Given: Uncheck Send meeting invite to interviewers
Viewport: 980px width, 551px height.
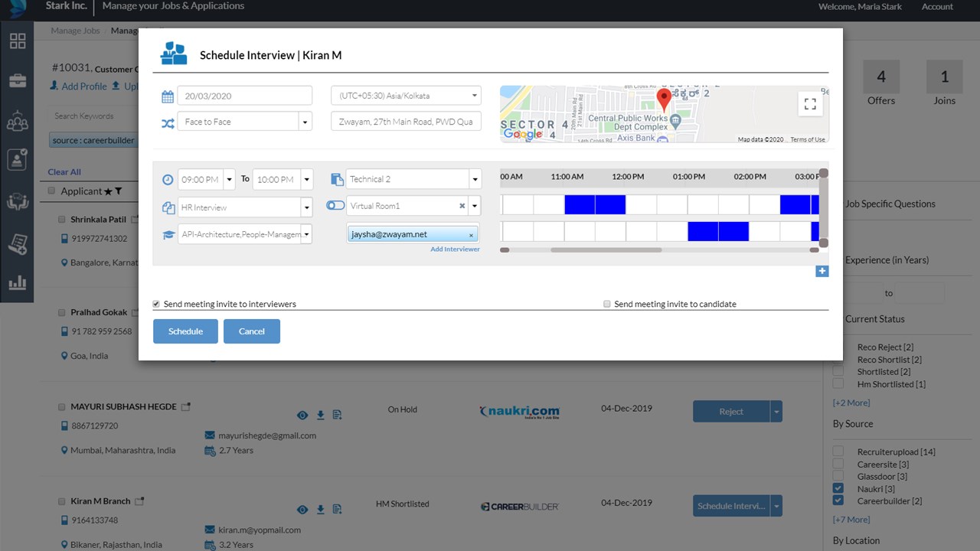Looking at the screenshot, I should pyautogui.click(x=155, y=304).
